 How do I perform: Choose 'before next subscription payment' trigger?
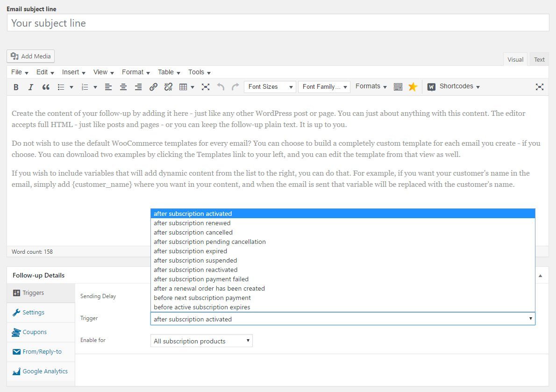(x=202, y=298)
